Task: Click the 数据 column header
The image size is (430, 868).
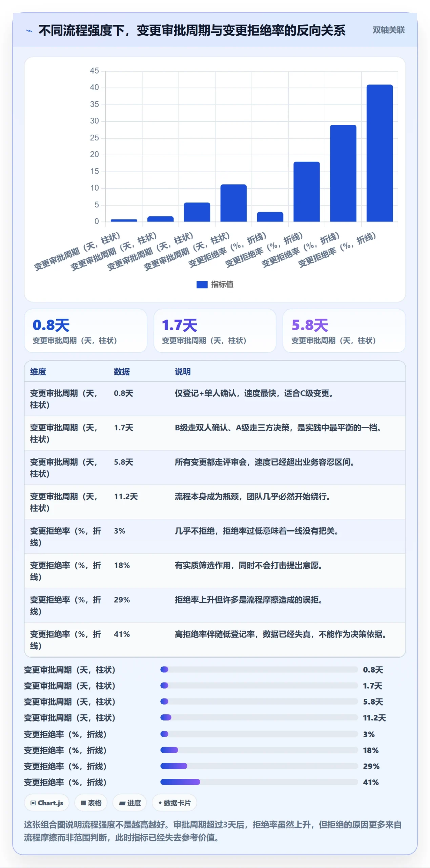Action: point(122,372)
